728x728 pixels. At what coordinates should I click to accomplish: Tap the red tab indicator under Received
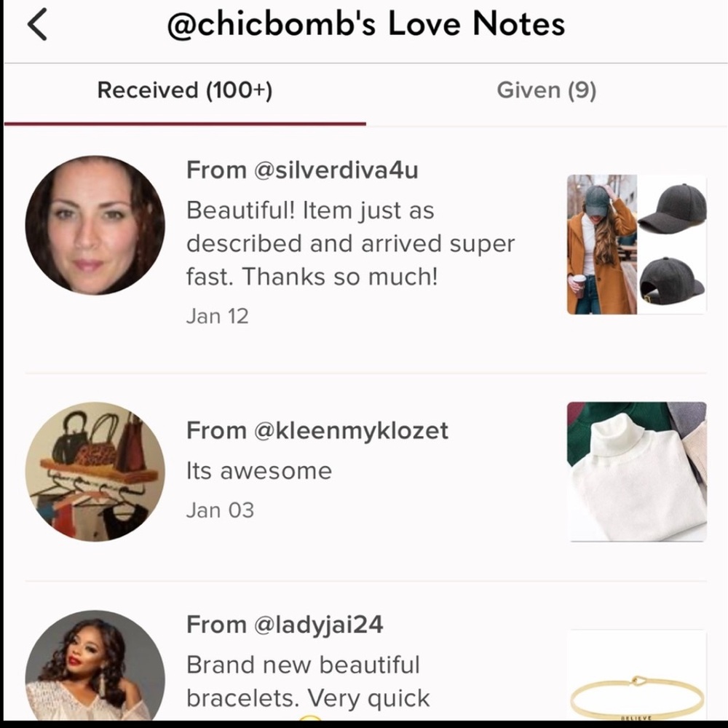pos(185,124)
